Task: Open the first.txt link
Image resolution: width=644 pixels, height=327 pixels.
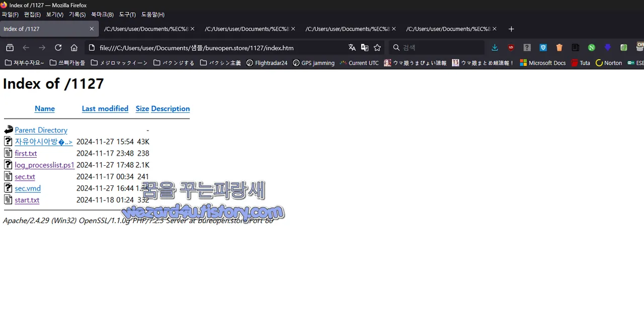Action: 26,153
